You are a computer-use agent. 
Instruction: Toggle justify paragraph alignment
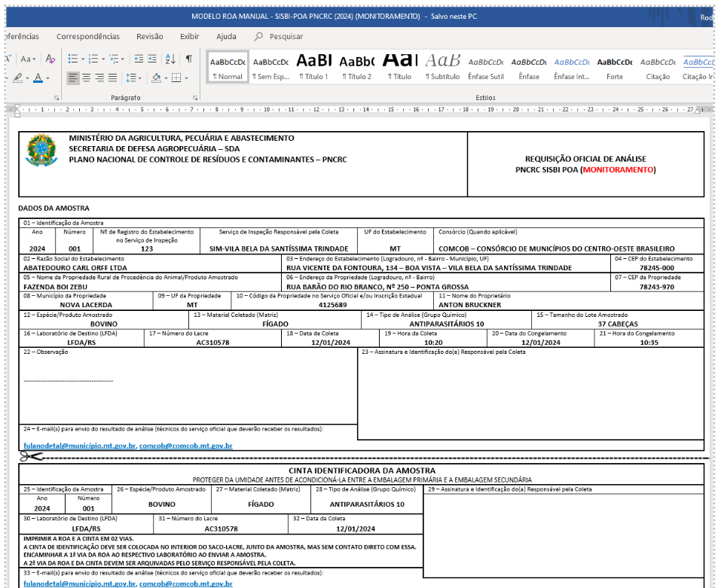tap(113, 78)
